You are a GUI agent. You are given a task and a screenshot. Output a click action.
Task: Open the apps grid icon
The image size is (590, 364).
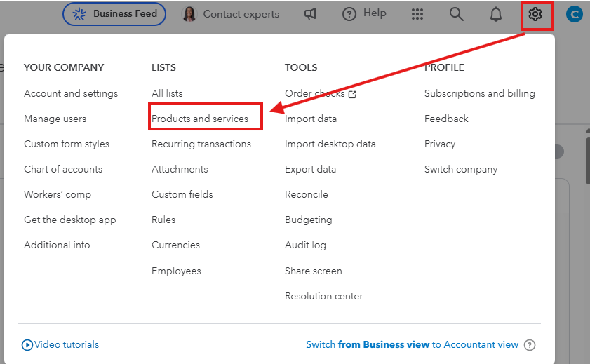(x=417, y=14)
